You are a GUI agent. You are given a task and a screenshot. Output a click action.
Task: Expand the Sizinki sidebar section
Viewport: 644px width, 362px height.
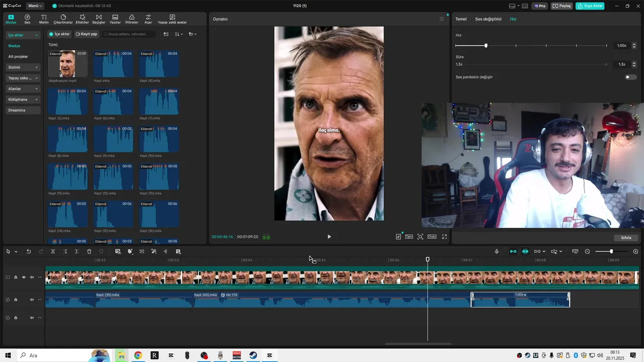[x=23, y=67]
